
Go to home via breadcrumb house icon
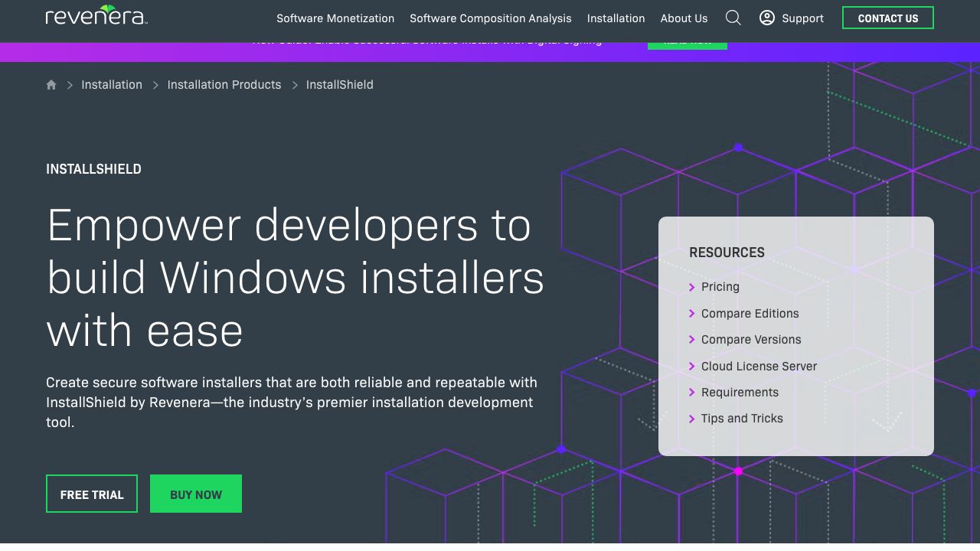click(x=51, y=85)
